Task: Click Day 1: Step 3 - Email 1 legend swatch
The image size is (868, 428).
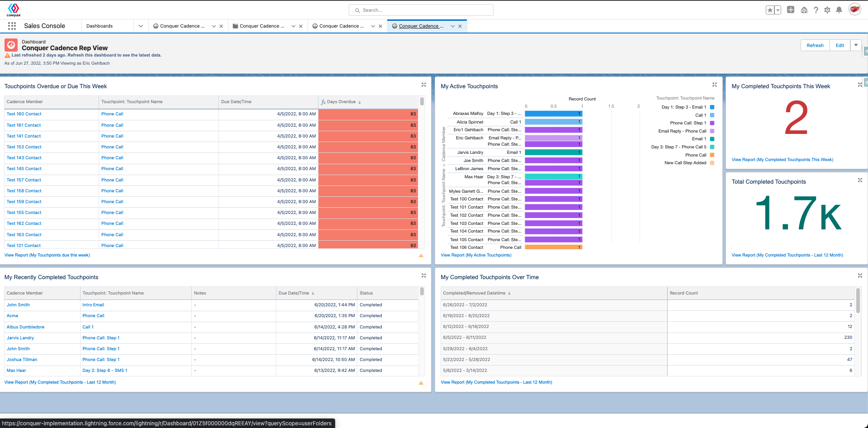Action: [x=712, y=107]
